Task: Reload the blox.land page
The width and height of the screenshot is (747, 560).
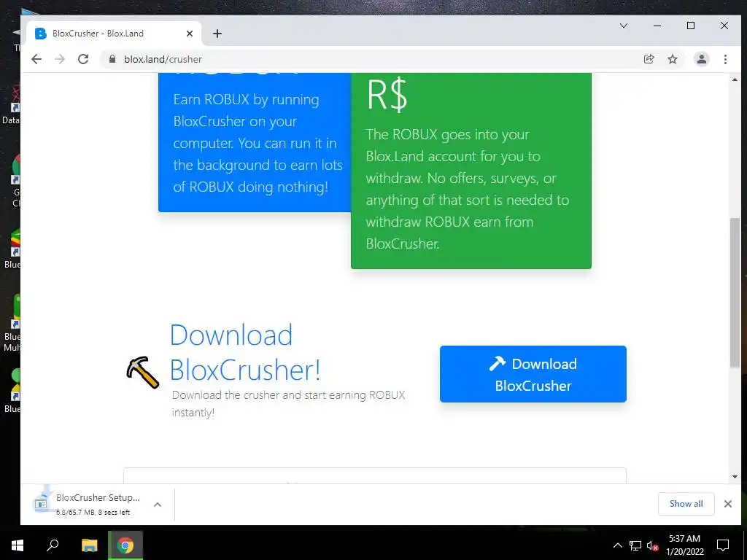Action: coord(83,59)
